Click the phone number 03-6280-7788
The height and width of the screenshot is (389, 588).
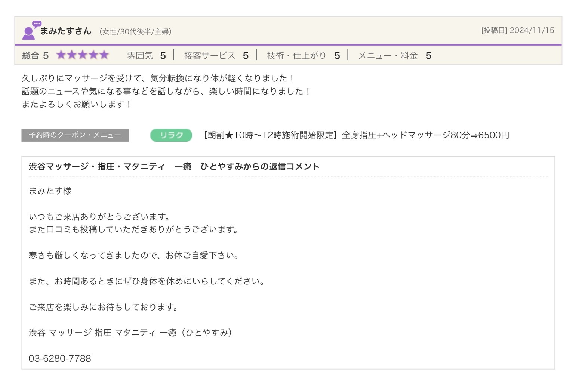click(60, 358)
